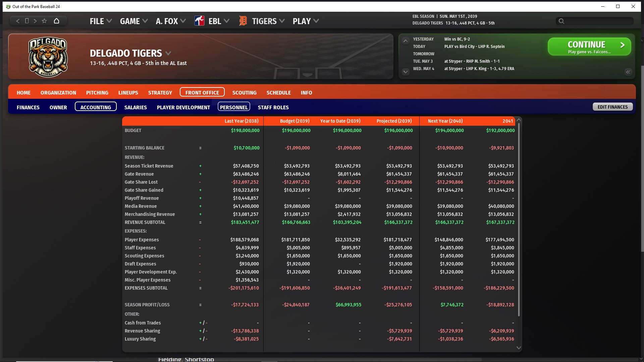The width and height of the screenshot is (644, 362).
Task: Click the EDIT FINANCES button
Action: tap(612, 107)
